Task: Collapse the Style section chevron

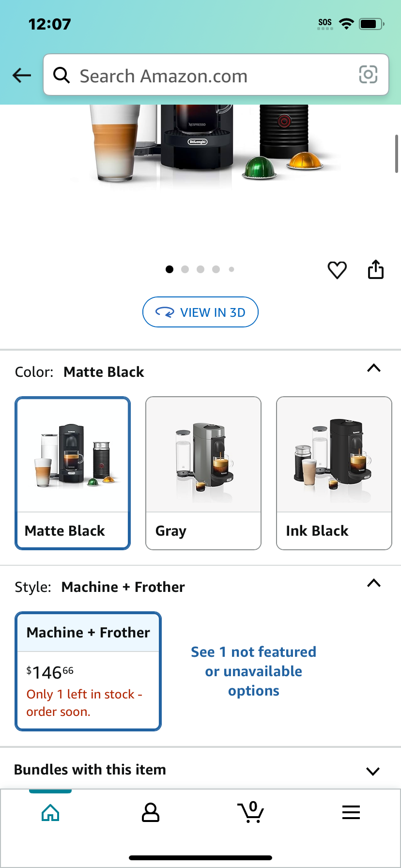Action: point(374,583)
